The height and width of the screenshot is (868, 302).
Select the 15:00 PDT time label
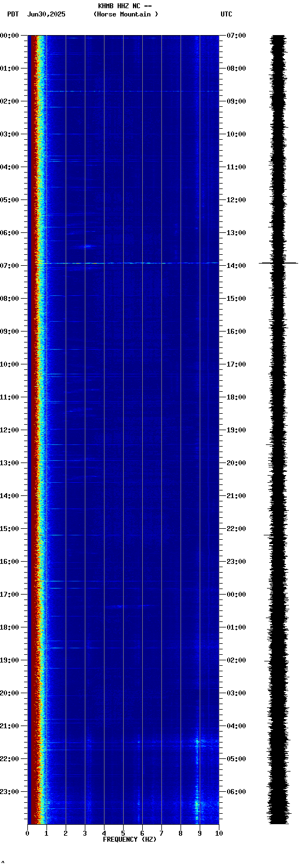tap(9, 529)
